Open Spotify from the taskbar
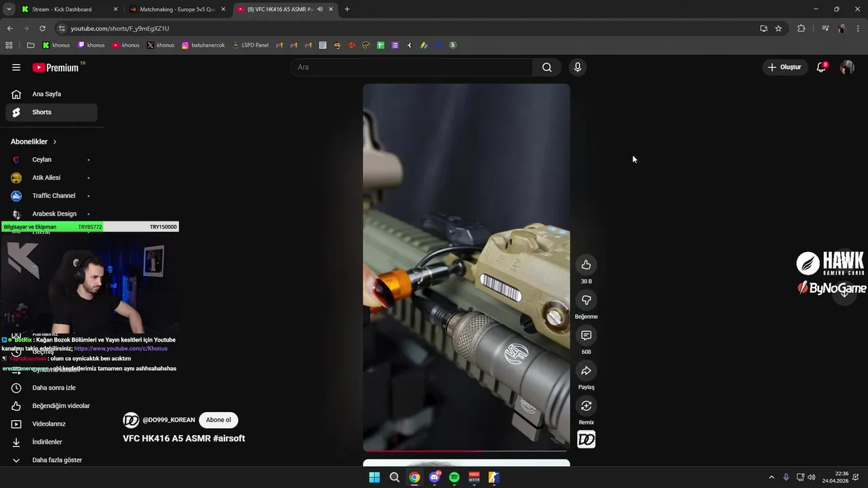 point(454,477)
